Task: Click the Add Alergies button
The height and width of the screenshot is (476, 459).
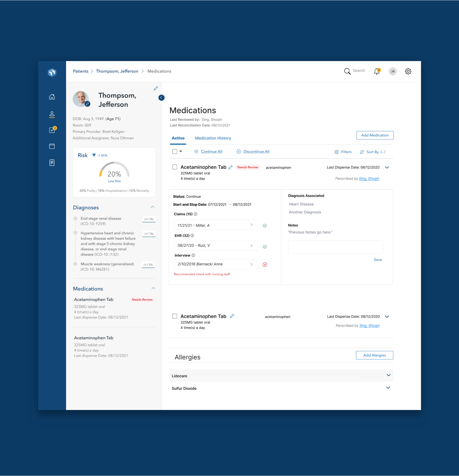Action: (x=374, y=355)
